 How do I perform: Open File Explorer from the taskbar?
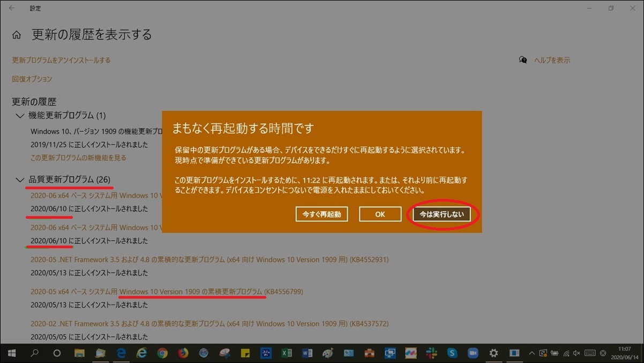[79, 353]
